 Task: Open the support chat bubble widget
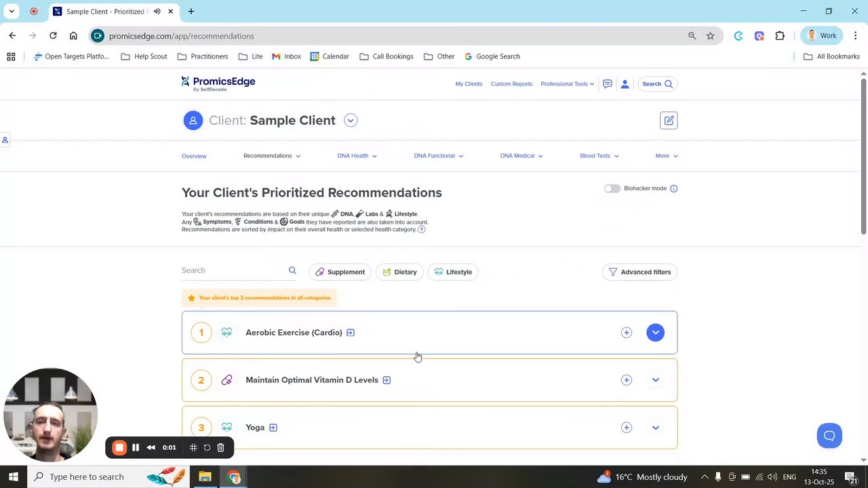[x=829, y=436]
